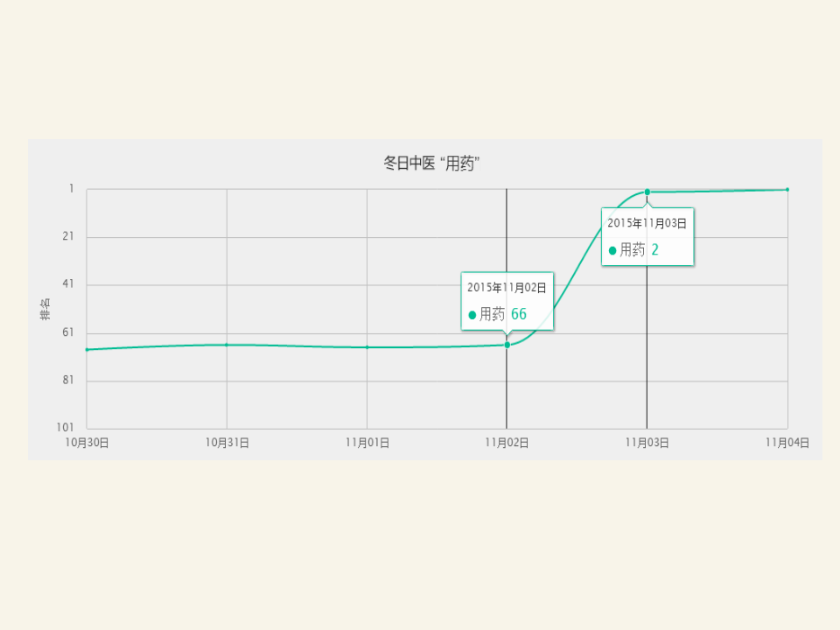
Task: Click the y-axis tick label 101
Action: point(65,428)
